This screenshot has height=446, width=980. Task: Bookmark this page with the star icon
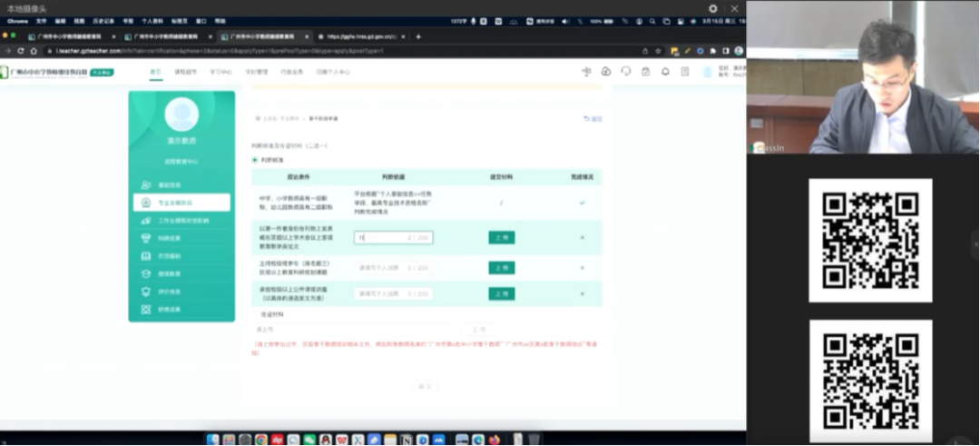tap(658, 51)
